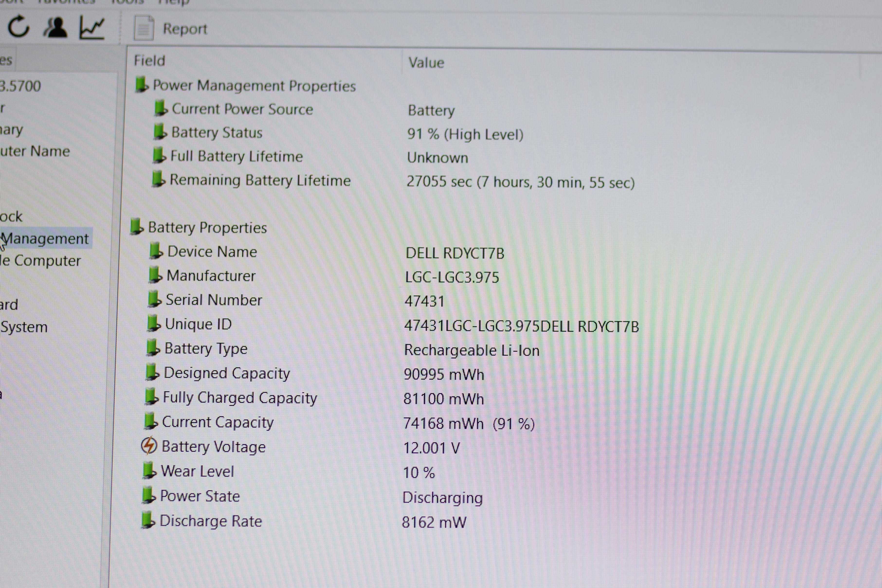
Task: Select the highlighted Management tree item
Action: pos(45,239)
